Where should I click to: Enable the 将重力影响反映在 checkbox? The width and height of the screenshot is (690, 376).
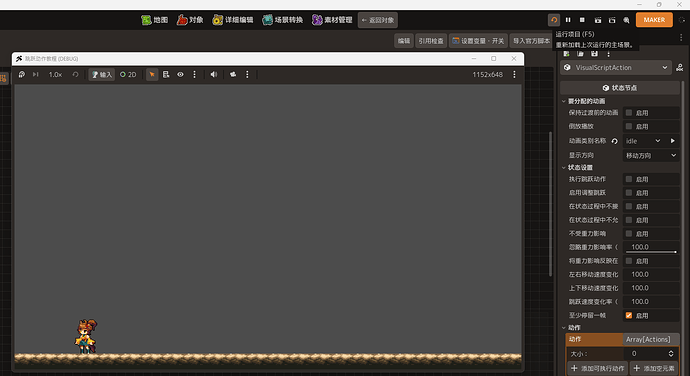tap(629, 261)
